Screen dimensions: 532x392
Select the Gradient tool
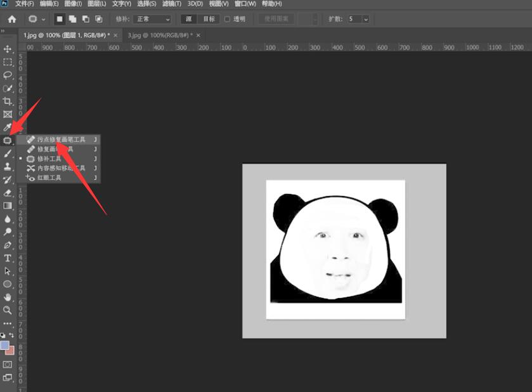point(8,206)
